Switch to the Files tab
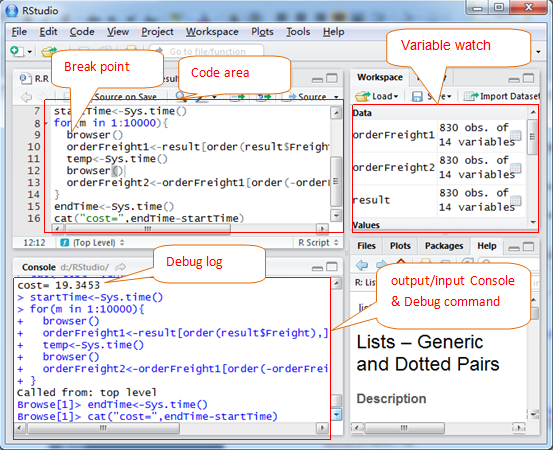This screenshot has height=451, width=554. tap(366, 246)
